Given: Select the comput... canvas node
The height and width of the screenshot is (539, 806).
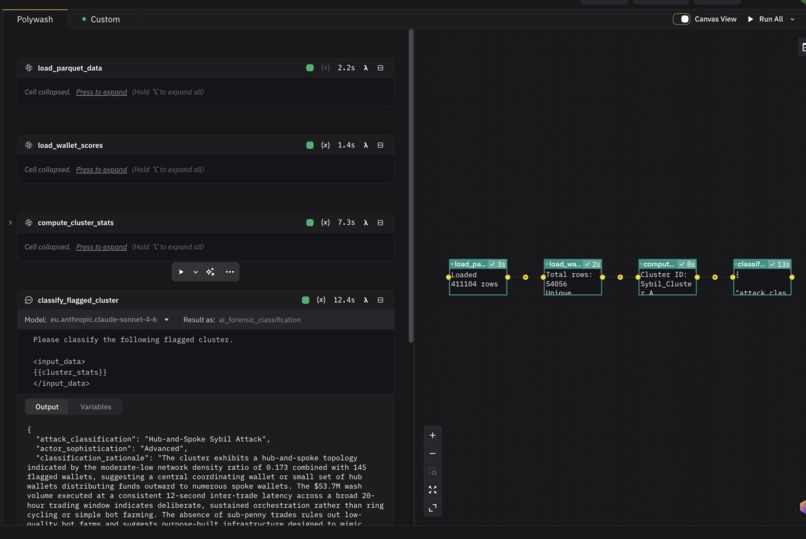Looking at the screenshot, I should [x=667, y=277].
